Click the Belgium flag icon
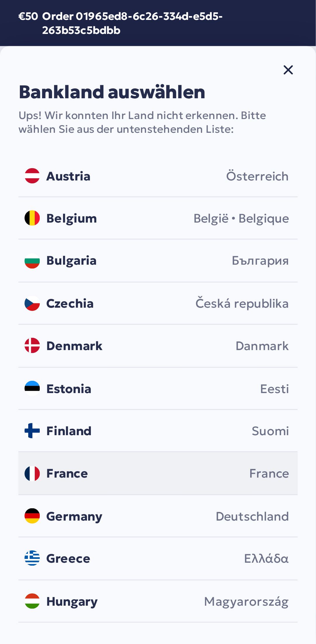Screen dimensions: 316x644 pyautogui.click(x=32, y=218)
